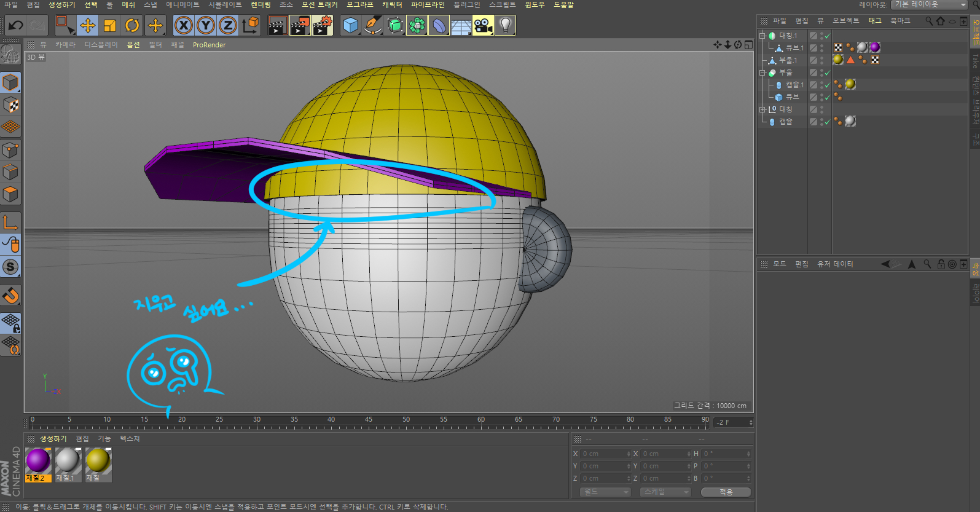Toggle the green enable checkmark for 캡슐.1
The height and width of the screenshot is (512, 980).
(x=827, y=85)
